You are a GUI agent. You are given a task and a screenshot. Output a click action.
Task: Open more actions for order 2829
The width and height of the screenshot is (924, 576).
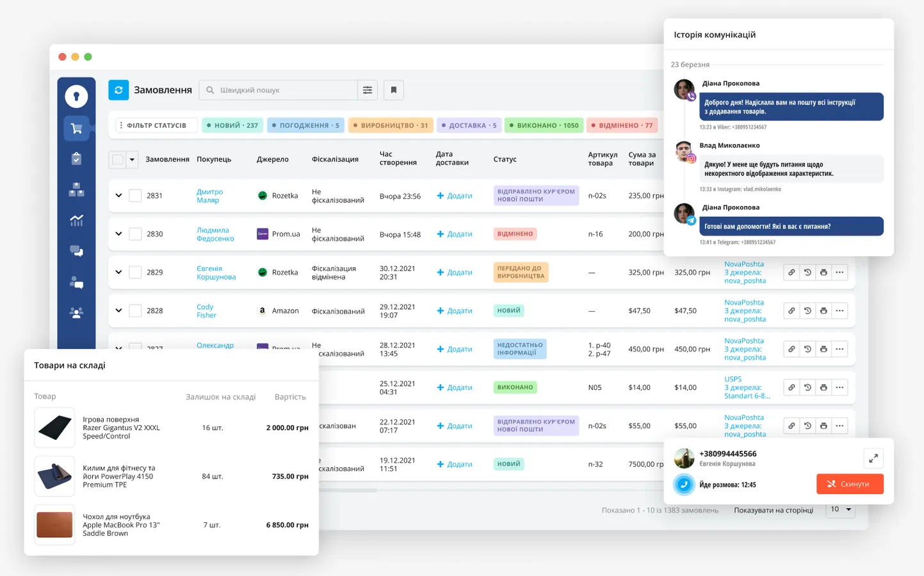point(839,273)
